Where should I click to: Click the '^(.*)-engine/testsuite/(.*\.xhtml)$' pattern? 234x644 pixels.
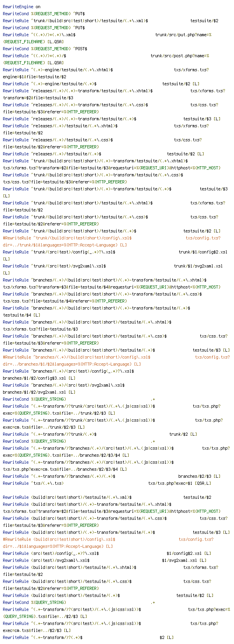(x=72, y=70)
